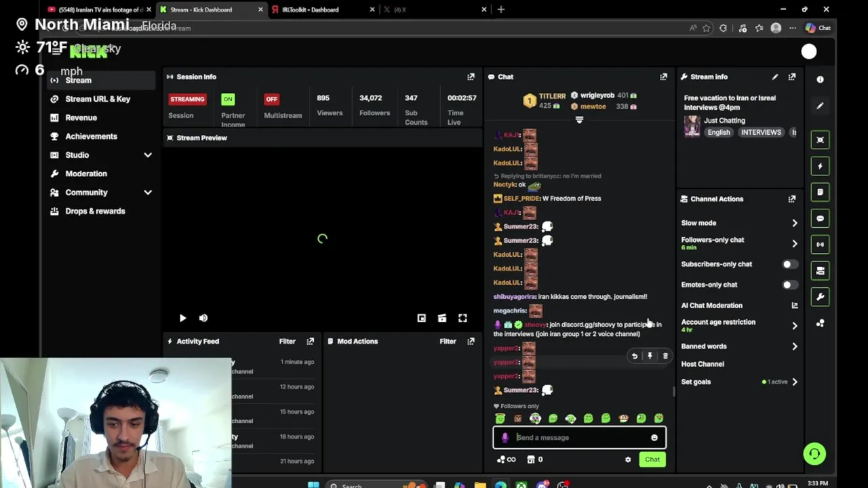Click the lightning bolt icon in right sidebar

pyautogui.click(x=820, y=166)
